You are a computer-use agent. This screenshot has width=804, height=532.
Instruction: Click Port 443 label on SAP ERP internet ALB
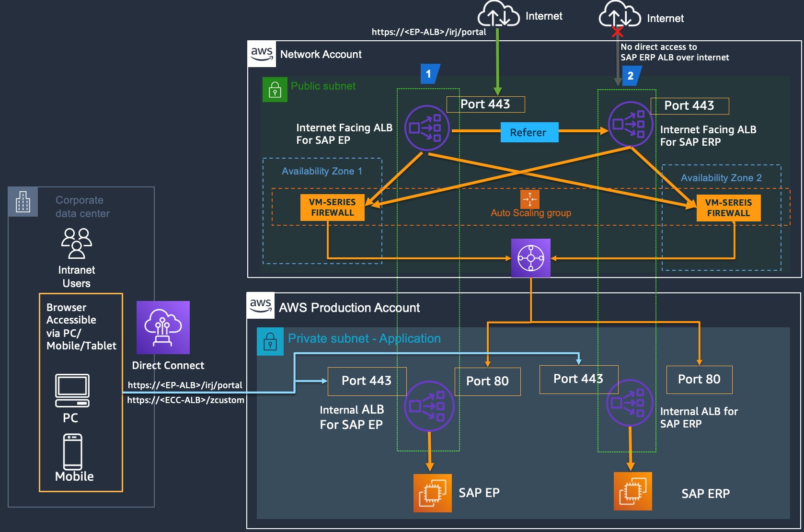tap(689, 105)
